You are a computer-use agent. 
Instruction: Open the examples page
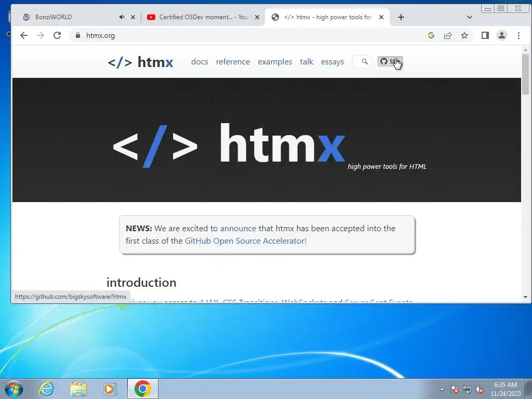(275, 62)
